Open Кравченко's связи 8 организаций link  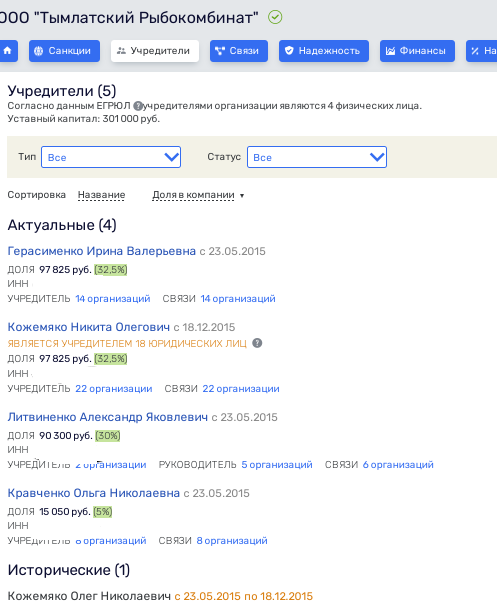pos(232,540)
